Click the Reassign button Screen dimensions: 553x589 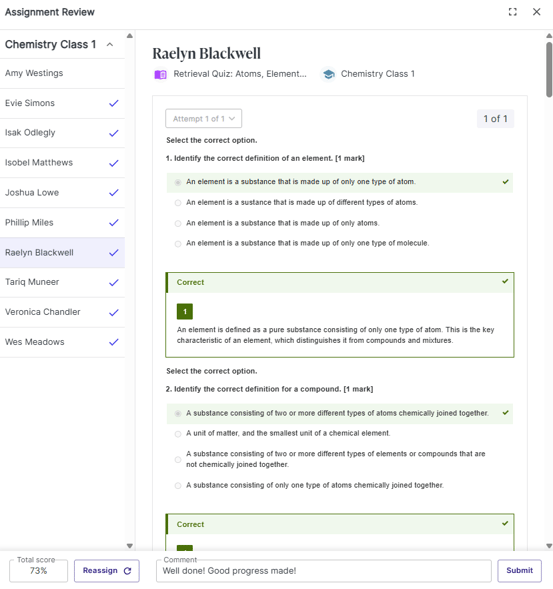point(107,571)
